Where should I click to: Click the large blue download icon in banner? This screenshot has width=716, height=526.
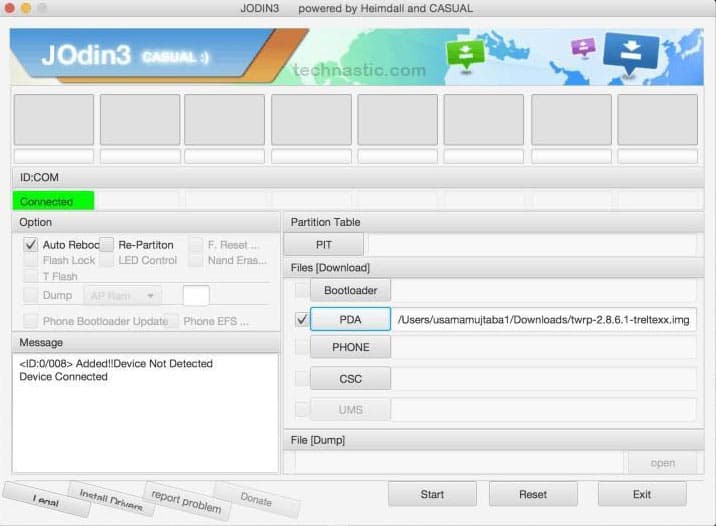pos(631,53)
